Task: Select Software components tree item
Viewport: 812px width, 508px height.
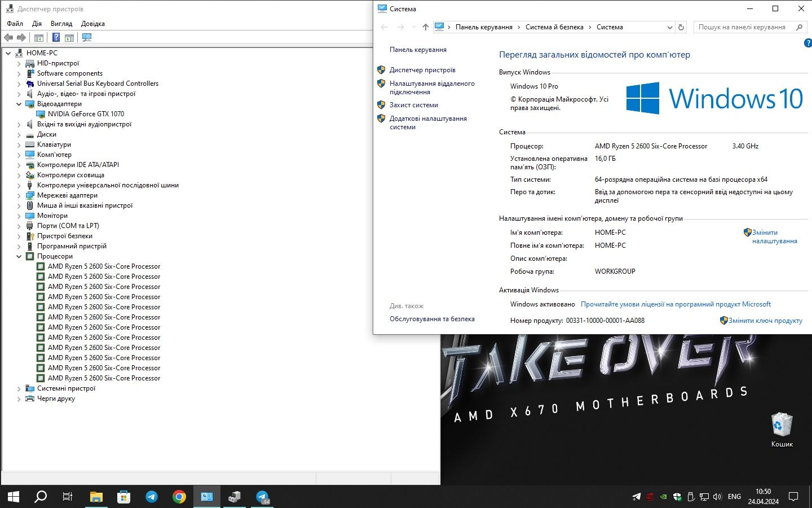Action: click(x=70, y=73)
